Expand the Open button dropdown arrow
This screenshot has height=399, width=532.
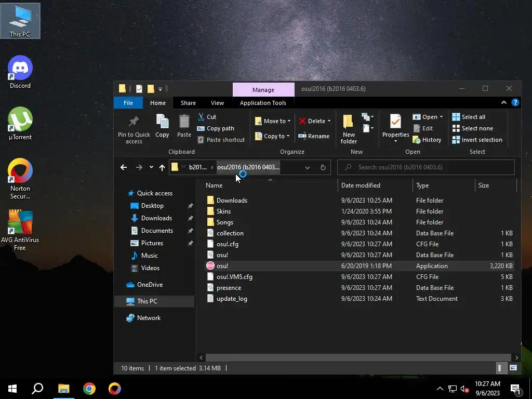[x=441, y=117]
